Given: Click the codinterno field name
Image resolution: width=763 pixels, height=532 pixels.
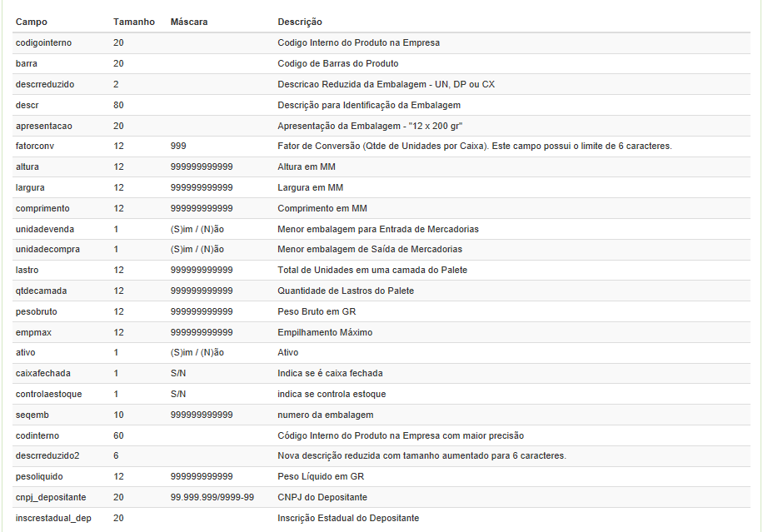Looking at the screenshot, I should (37, 435).
